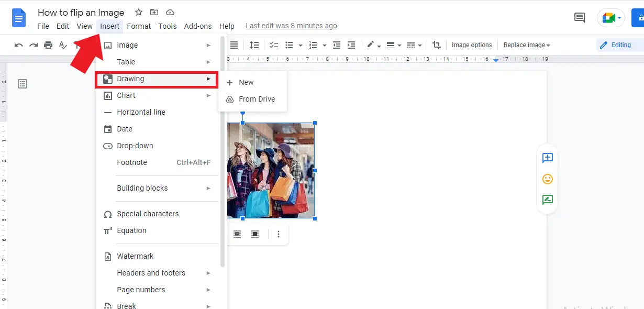
Task: Click the Increase indent icon
Action: [x=351, y=45]
